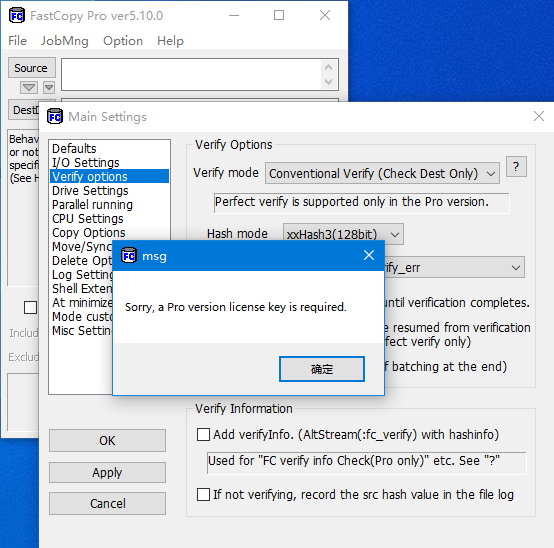The height and width of the screenshot is (548, 554).
Task: Open the verify_err dropdown list
Action: [x=454, y=268]
